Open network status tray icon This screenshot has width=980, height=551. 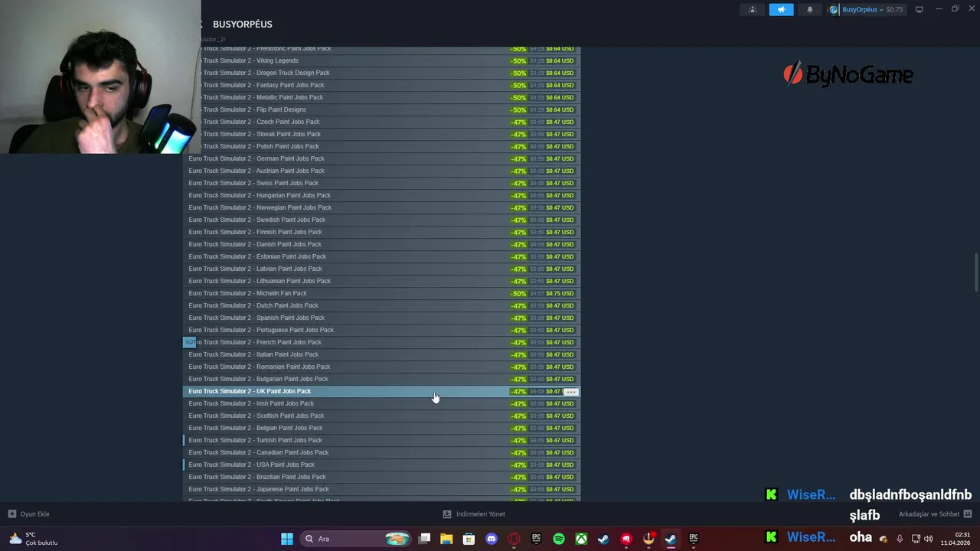[916, 539]
